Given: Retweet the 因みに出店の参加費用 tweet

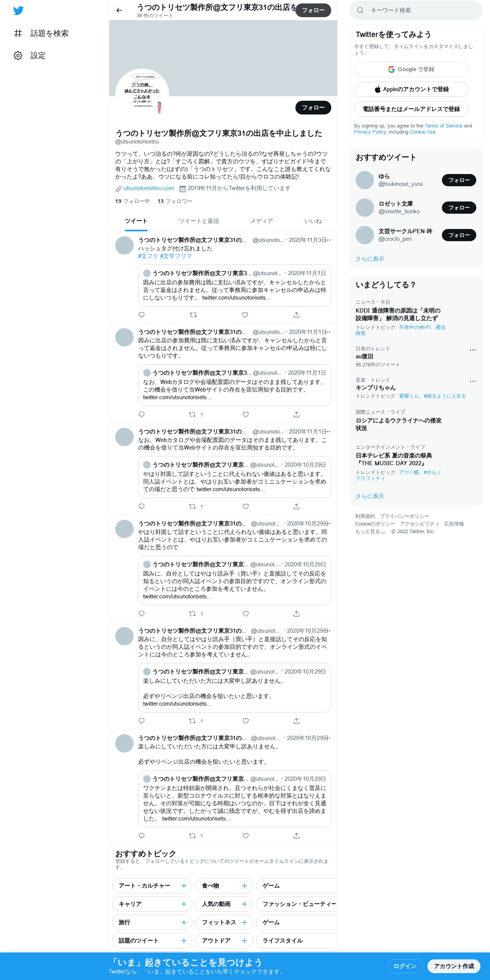Looking at the screenshot, I should (x=192, y=414).
